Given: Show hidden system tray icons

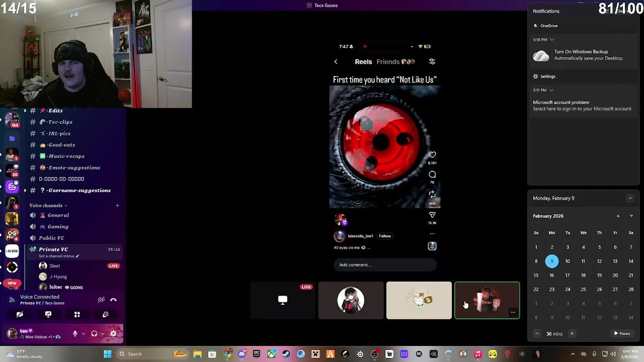Looking at the screenshot, I should pos(573,354).
